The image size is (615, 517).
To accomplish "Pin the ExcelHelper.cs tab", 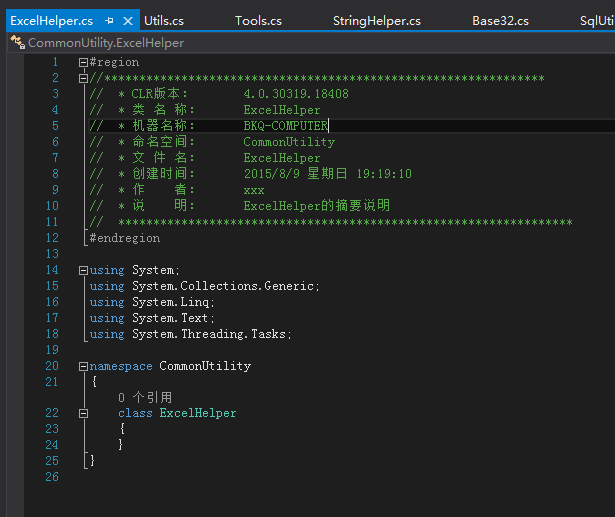I will 110,20.
